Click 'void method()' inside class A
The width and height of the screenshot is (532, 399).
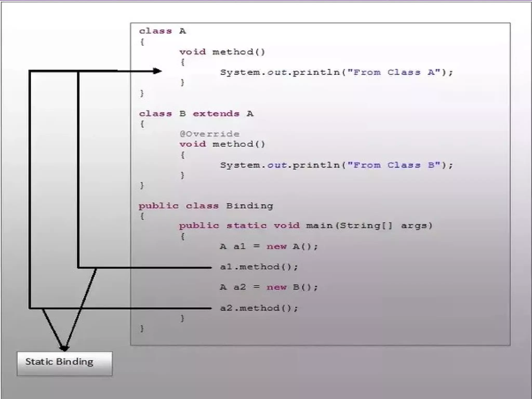222,52
